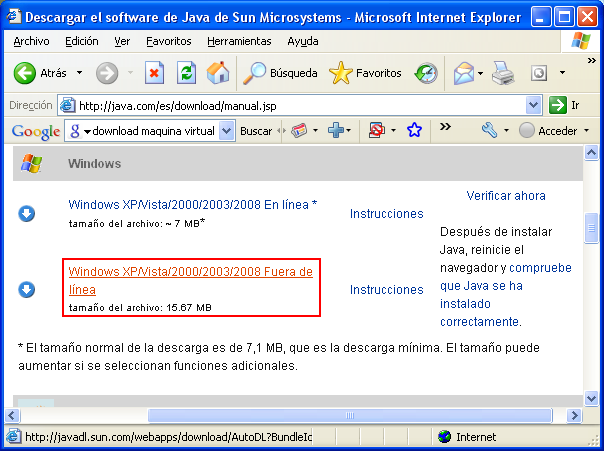Open Google search box history dropdown
Viewport: 604px width, 451px height.
[226, 131]
